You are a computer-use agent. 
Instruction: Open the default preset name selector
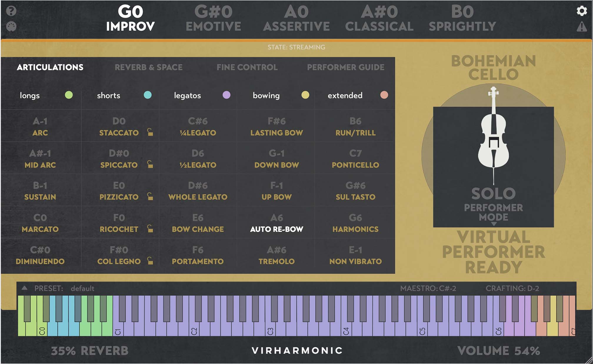(82, 288)
